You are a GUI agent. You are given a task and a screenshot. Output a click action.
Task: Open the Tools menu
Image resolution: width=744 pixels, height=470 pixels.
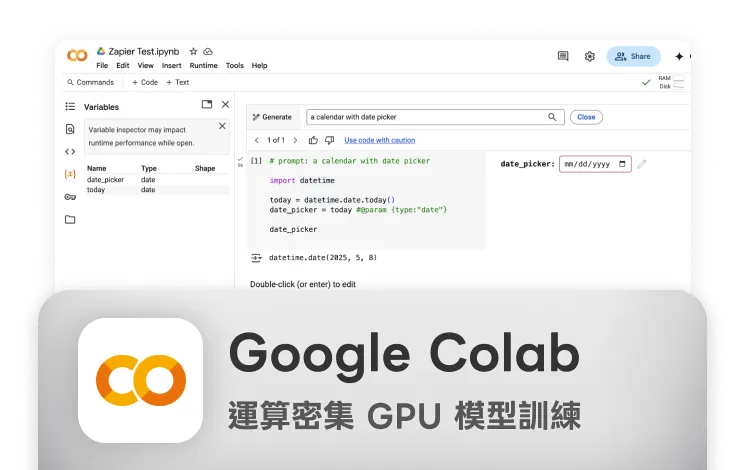tap(234, 65)
